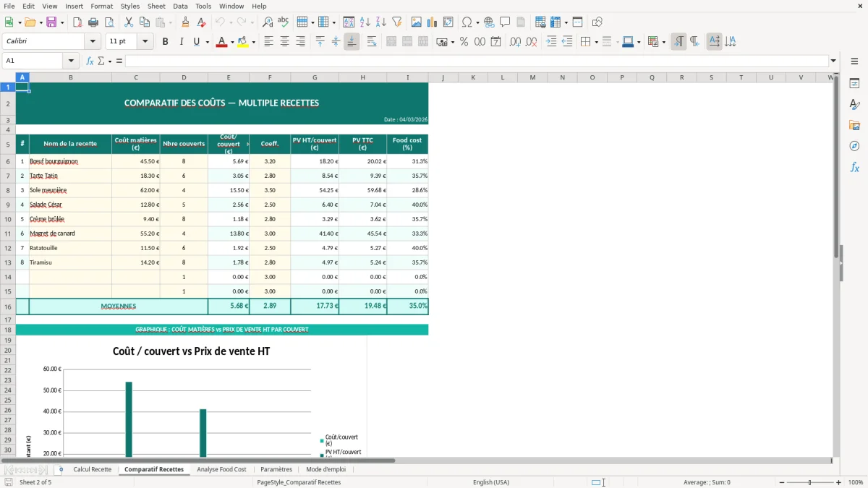Click the Clear Direct Formatting icon

201,22
